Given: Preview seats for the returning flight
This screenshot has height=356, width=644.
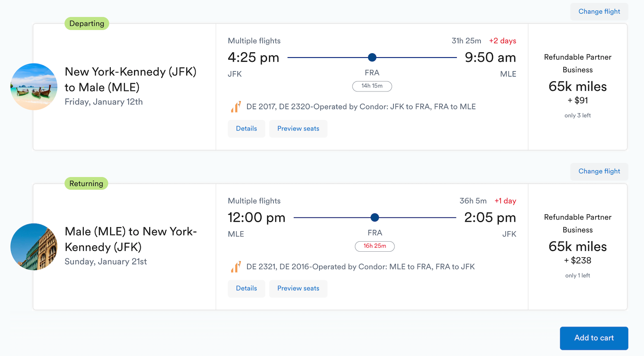Looking at the screenshot, I should [x=298, y=288].
